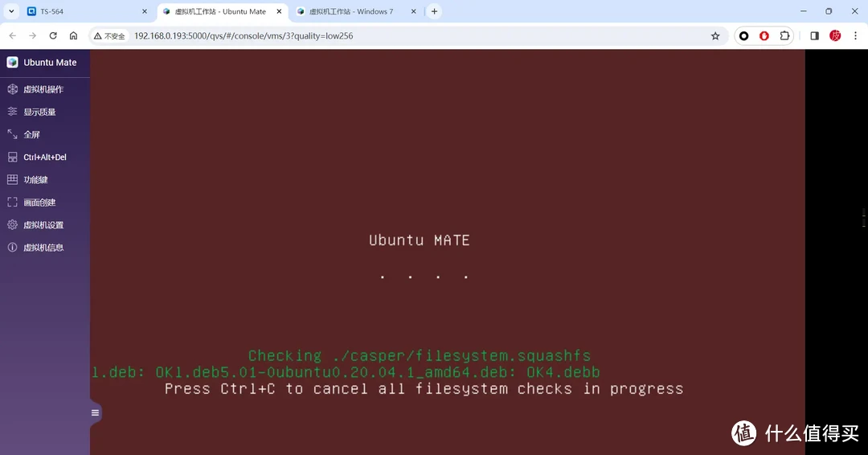868x455 pixels.
Task: Open the tab search dropdown arrow
Action: pos(11,11)
